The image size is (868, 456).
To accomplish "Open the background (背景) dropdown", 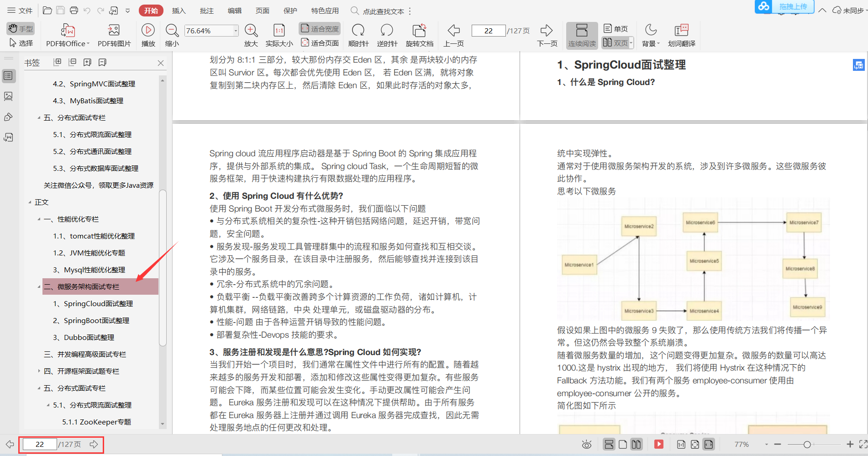I will click(651, 36).
